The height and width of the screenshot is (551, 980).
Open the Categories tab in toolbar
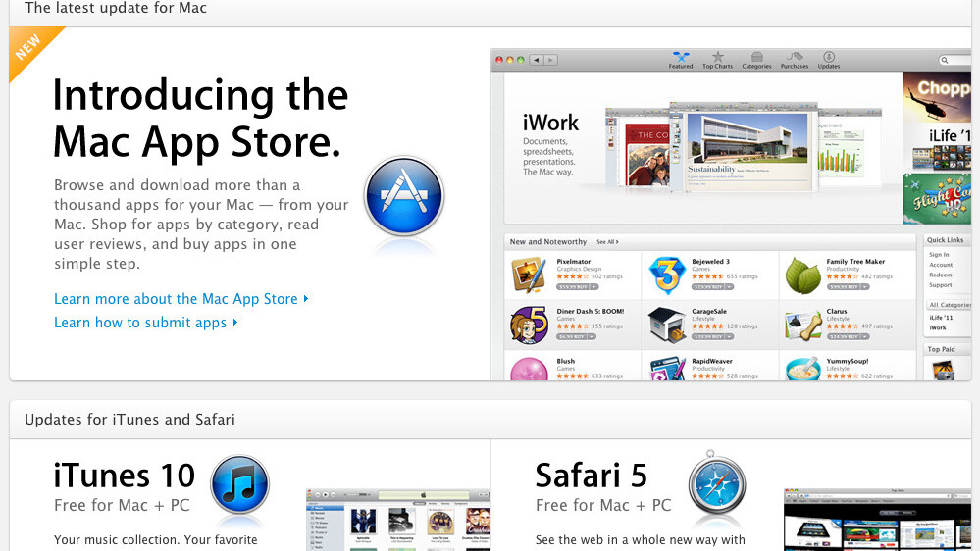click(756, 60)
